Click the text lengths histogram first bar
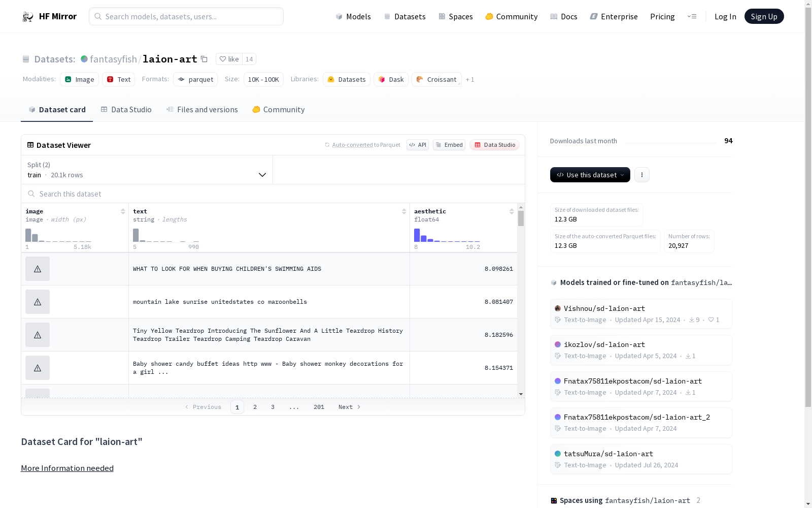 (x=136, y=235)
